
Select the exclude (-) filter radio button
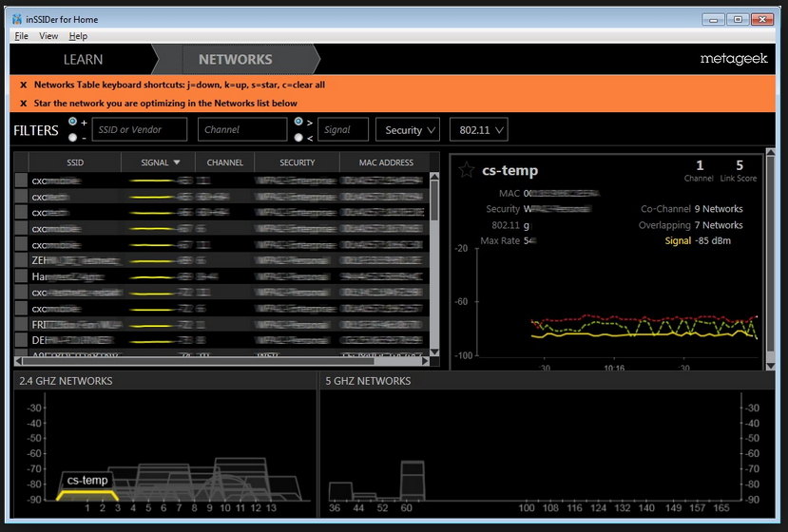tap(73, 137)
